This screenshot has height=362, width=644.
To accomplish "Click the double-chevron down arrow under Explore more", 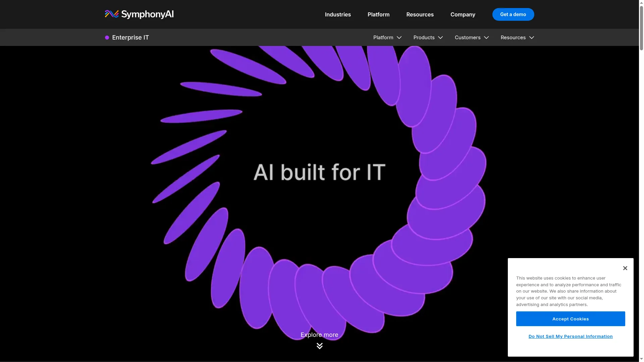I will pyautogui.click(x=320, y=346).
